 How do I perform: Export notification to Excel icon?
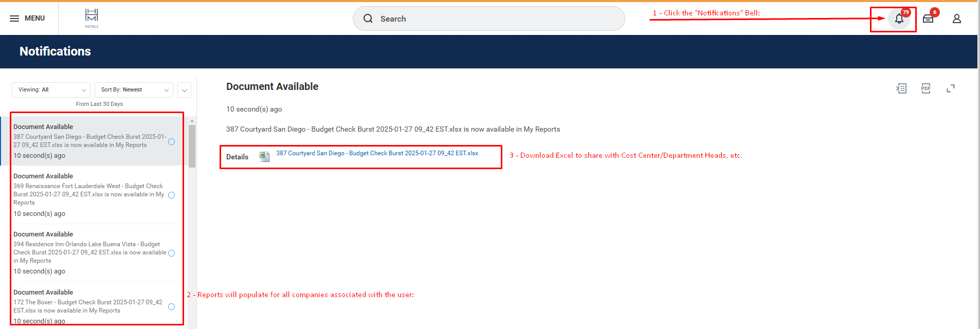click(x=901, y=88)
